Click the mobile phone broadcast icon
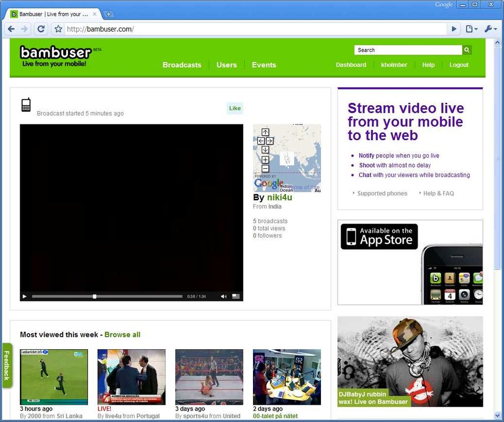The height and width of the screenshot is (422, 504). 26,105
